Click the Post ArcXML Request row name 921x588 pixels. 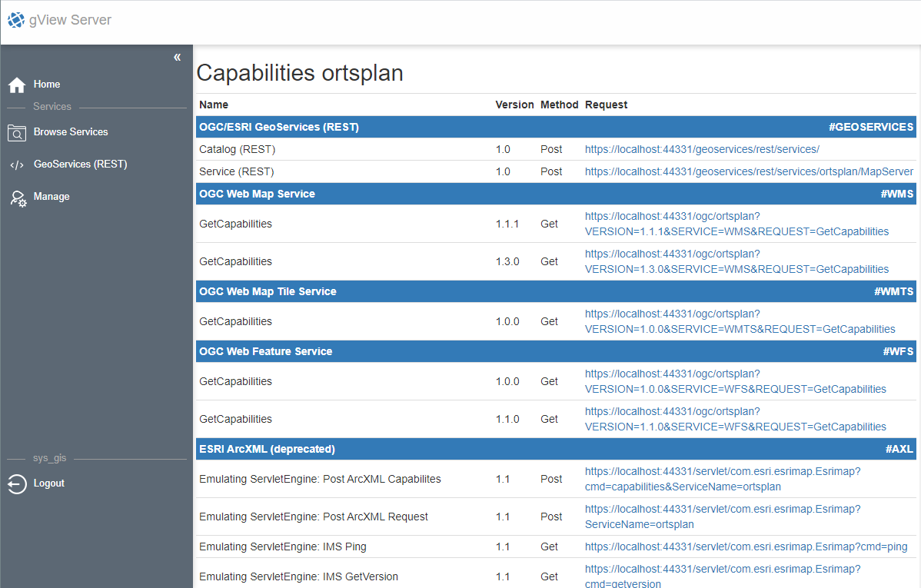pos(314,517)
